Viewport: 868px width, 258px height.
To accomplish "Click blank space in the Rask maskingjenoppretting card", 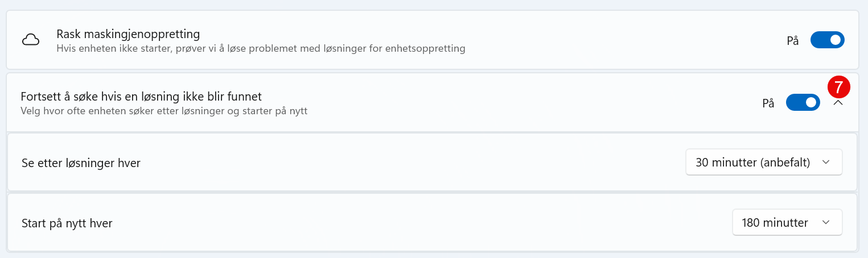I will pyautogui.click(x=626, y=40).
